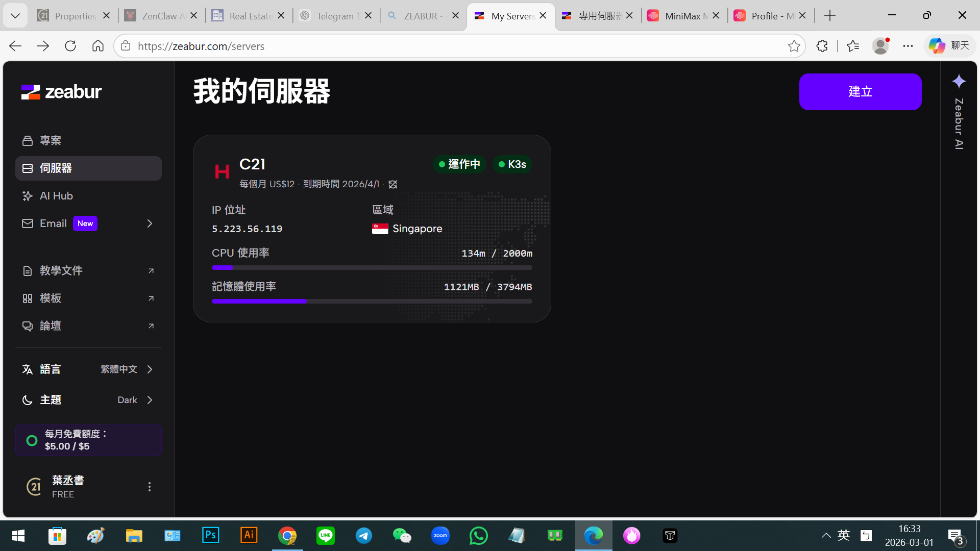Image resolution: width=980 pixels, height=551 pixels.
Task: Click the Zeabur AI sparkle icon
Action: tap(959, 81)
